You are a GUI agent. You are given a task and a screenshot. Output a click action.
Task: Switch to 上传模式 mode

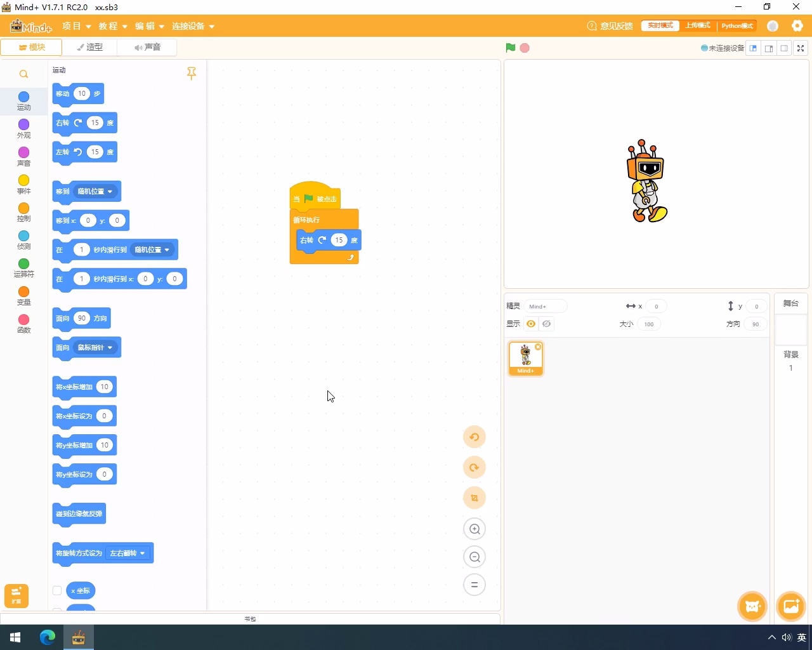(x=698, y=25)
